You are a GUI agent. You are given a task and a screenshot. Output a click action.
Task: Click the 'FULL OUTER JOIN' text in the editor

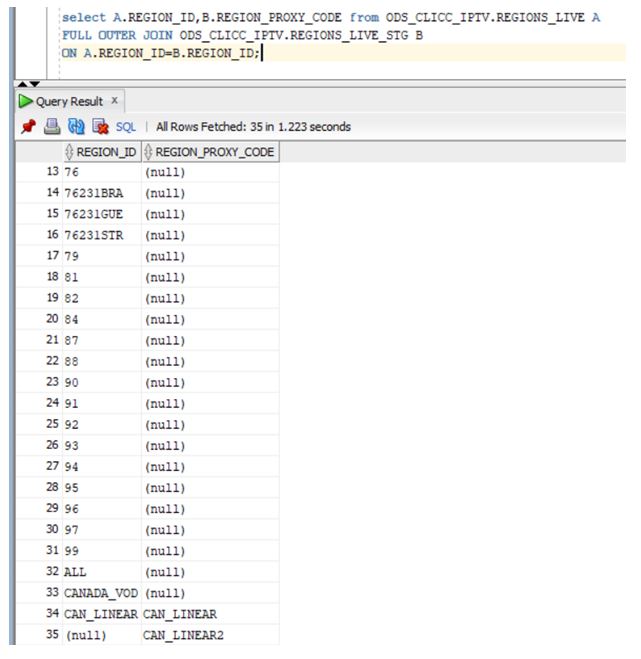click(x=117, y=35)
